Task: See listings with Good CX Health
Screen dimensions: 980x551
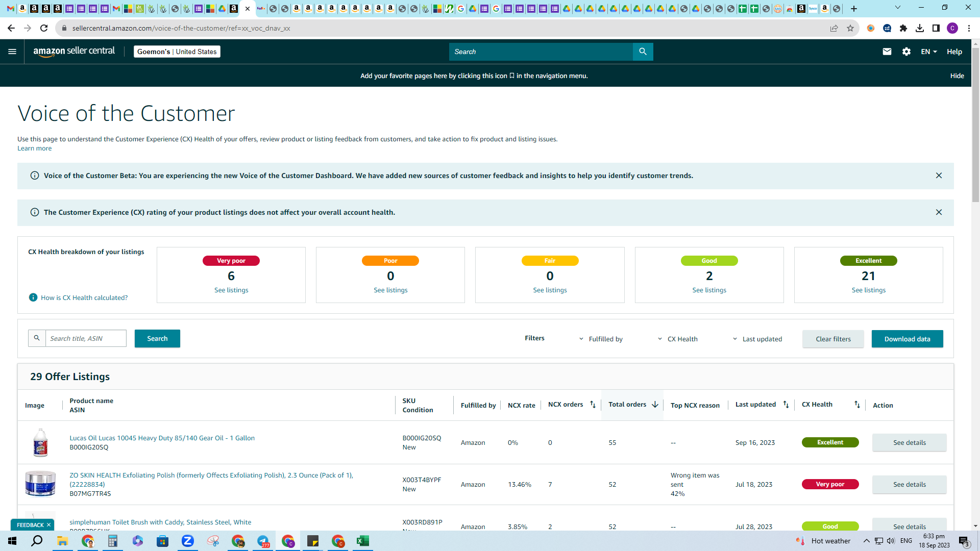Action: 709,290
